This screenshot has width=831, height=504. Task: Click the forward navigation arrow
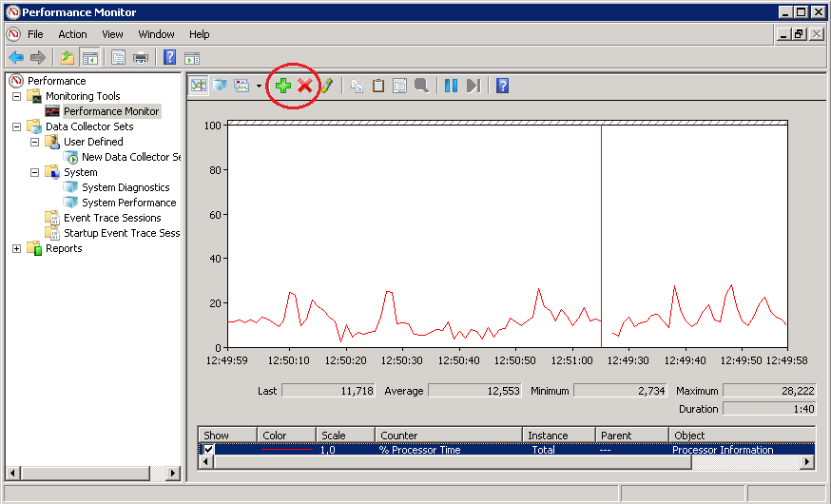coord(38,57)
